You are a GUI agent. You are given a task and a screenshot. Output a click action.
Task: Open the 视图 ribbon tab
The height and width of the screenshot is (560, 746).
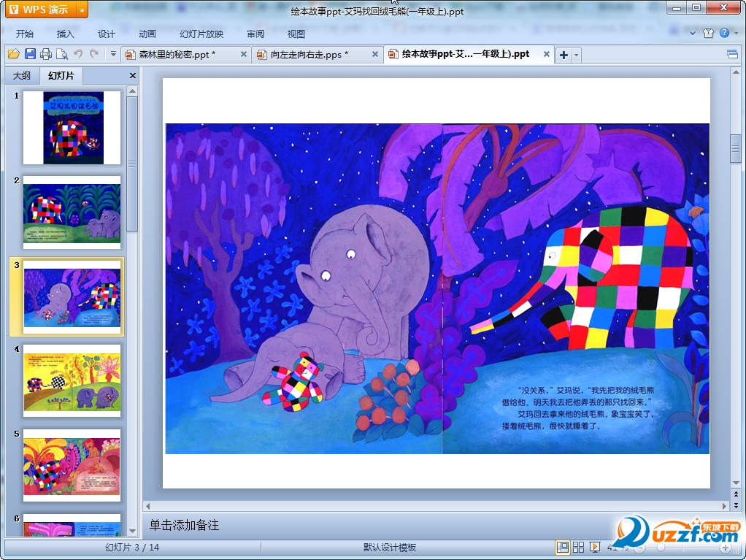pyautogui.click(x=296, y=34)
